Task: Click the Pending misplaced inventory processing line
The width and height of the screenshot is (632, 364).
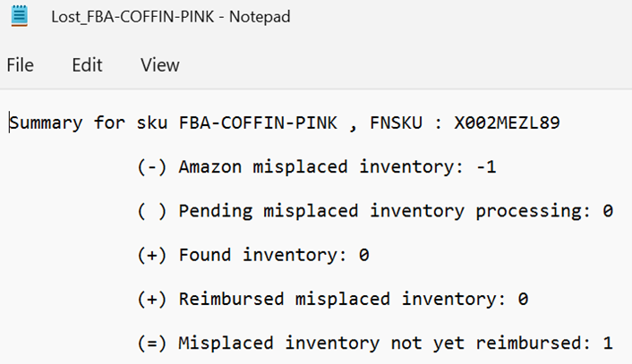Action: click(x=375, y=211)
